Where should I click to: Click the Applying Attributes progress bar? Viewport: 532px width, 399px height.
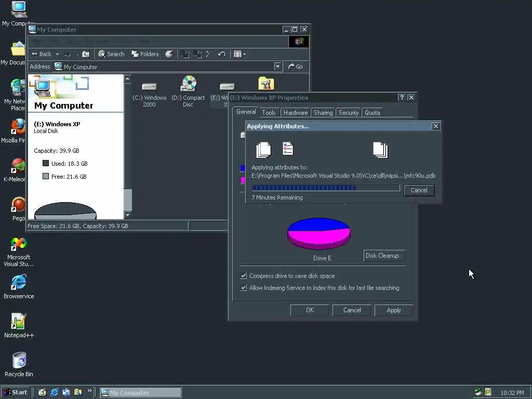(326, 188)
